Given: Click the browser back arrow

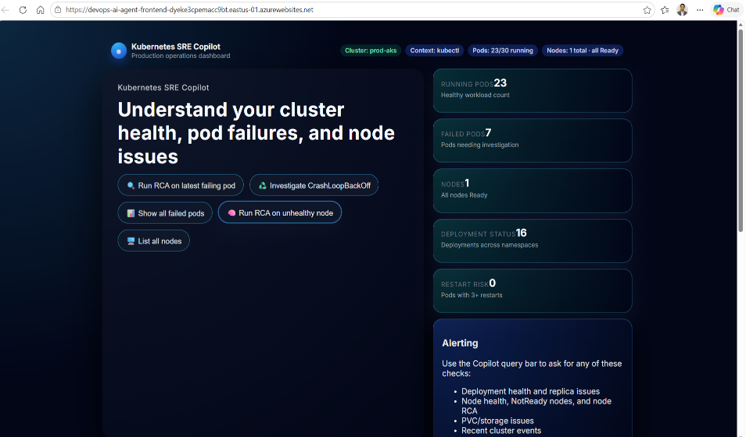Looking at the screenshot, I should 5,10.
